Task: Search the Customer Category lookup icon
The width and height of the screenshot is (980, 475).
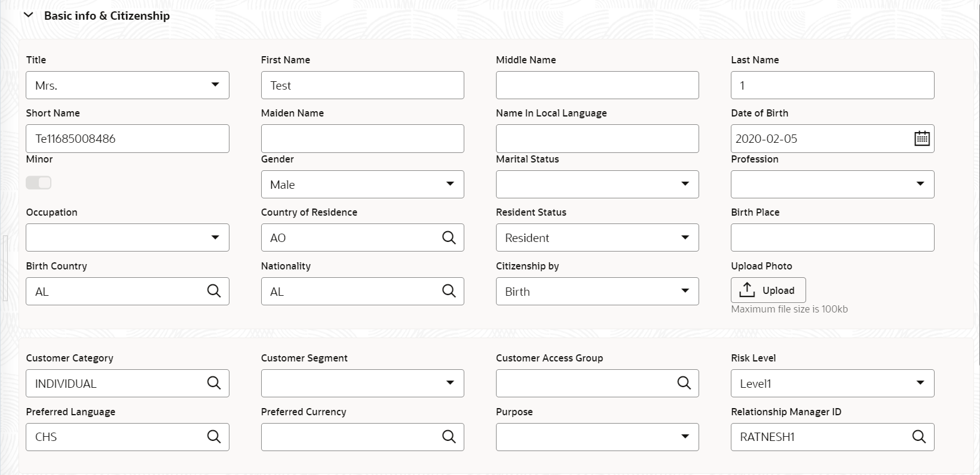Action: (x=214, y=383)
